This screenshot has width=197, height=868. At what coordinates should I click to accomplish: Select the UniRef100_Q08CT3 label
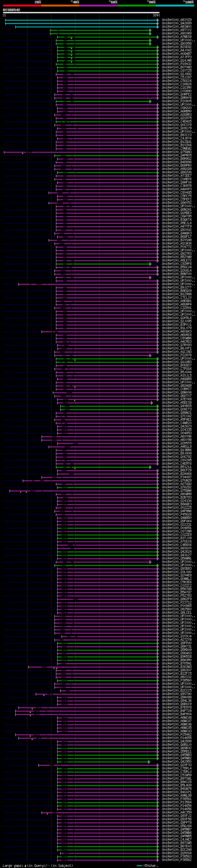pos(177,409)
